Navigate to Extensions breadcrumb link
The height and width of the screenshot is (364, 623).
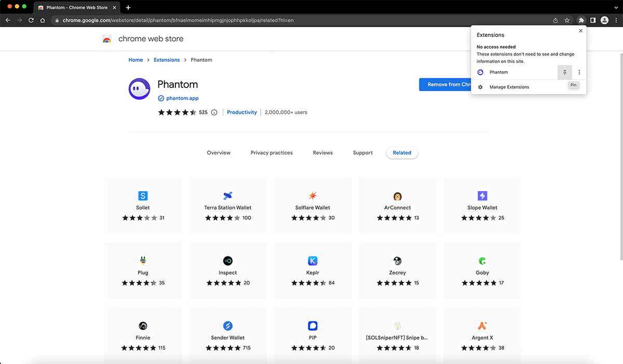pos(167,60)
